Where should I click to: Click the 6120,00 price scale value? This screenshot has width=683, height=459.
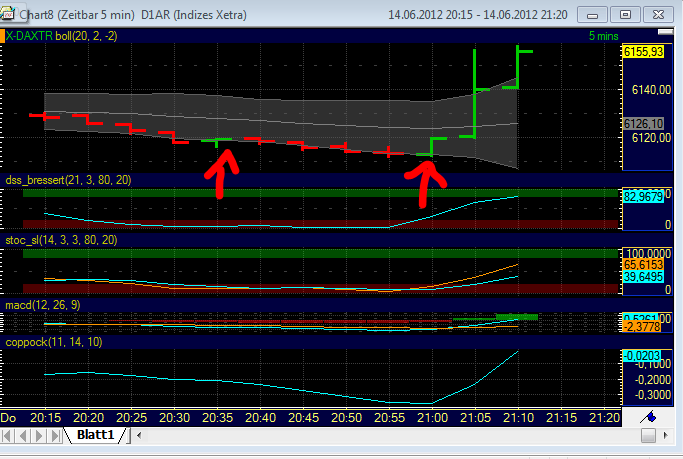tap(651, 138)
